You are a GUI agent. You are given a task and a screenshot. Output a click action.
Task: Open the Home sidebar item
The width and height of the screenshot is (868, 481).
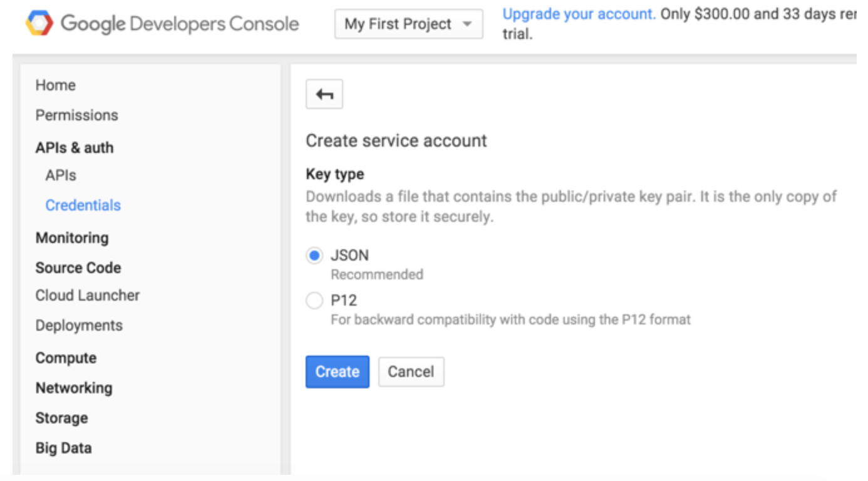tap(56, 85)
